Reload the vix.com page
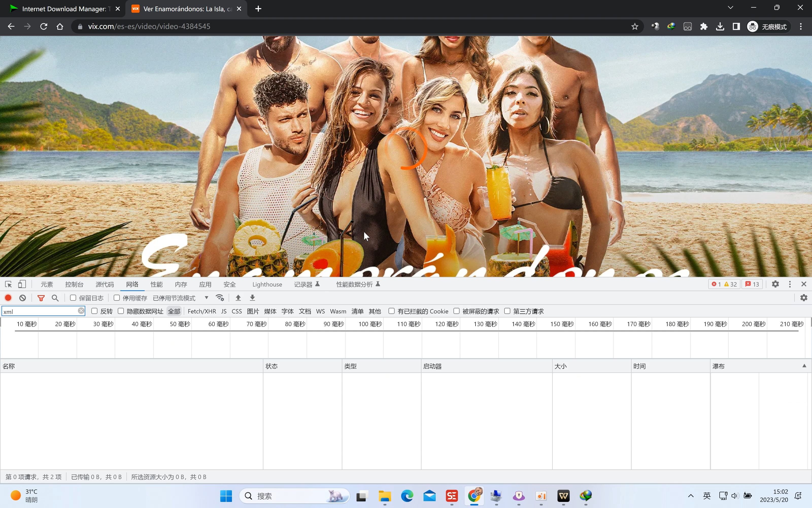 click(44, 26)
